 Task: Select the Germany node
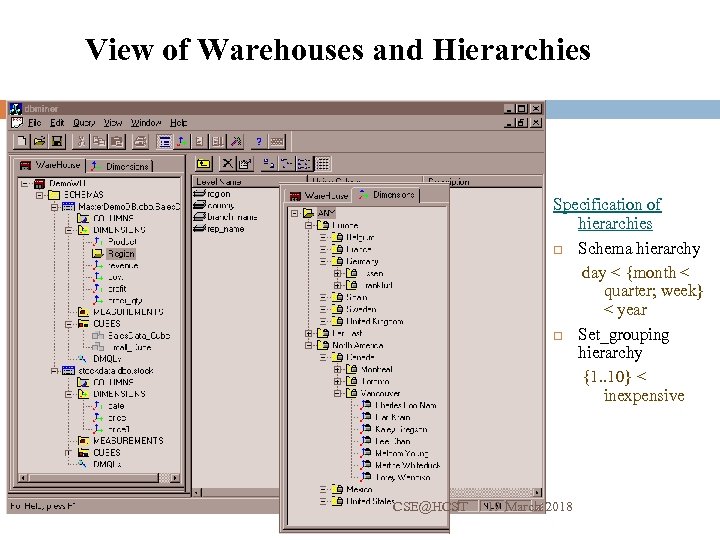[x=362, y=261]
